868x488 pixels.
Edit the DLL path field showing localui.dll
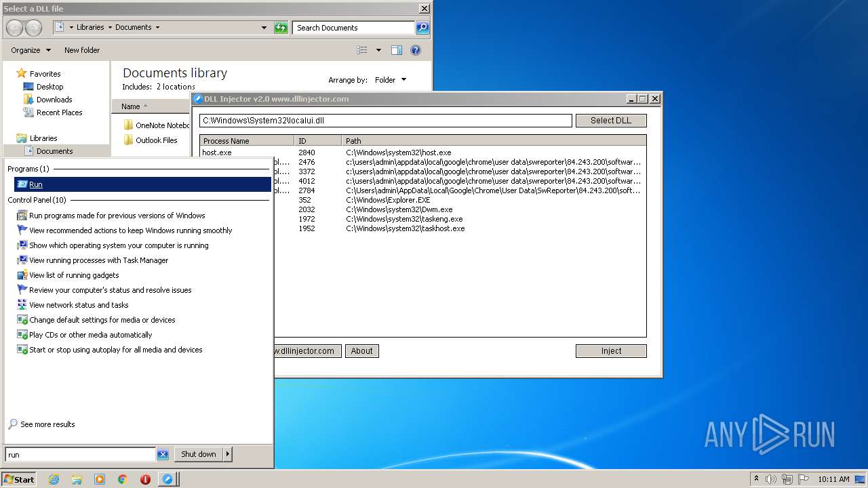(386, 121)
